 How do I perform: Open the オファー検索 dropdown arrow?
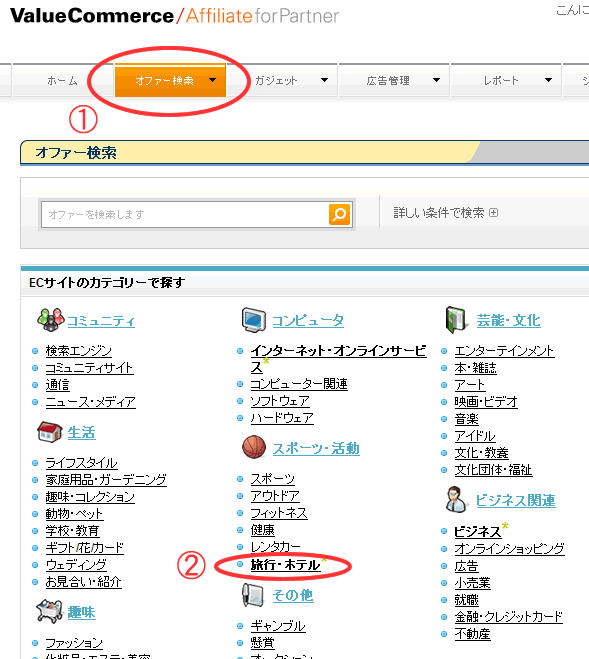pyautogui.click(x=213, y=80)
